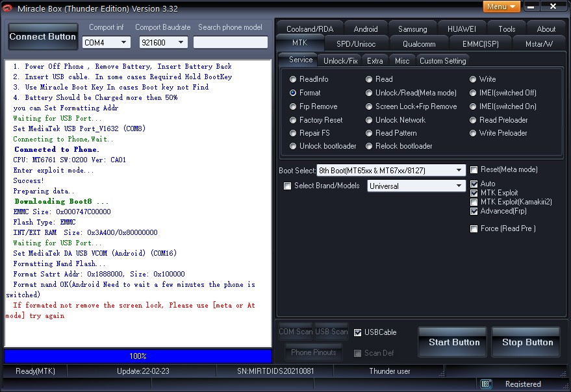Select the Write radio option
571x392 pixels.
pyautogui.click(x=483, y=79)
